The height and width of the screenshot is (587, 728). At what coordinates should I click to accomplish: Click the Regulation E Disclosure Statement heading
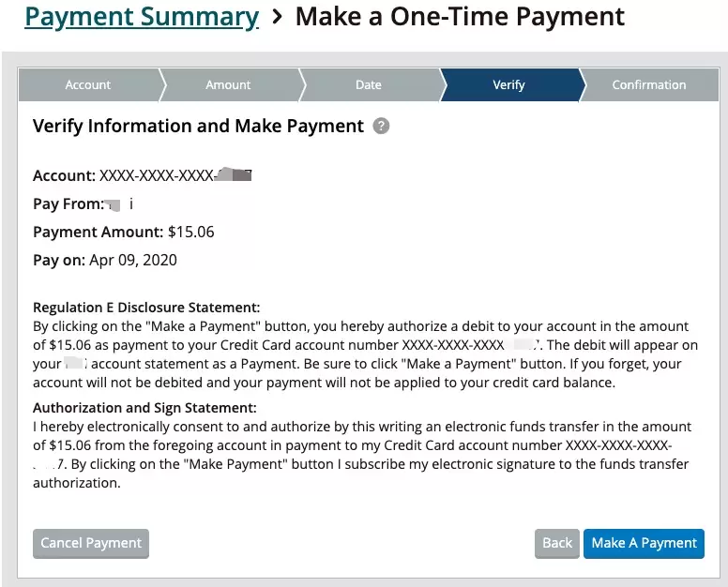145,308
